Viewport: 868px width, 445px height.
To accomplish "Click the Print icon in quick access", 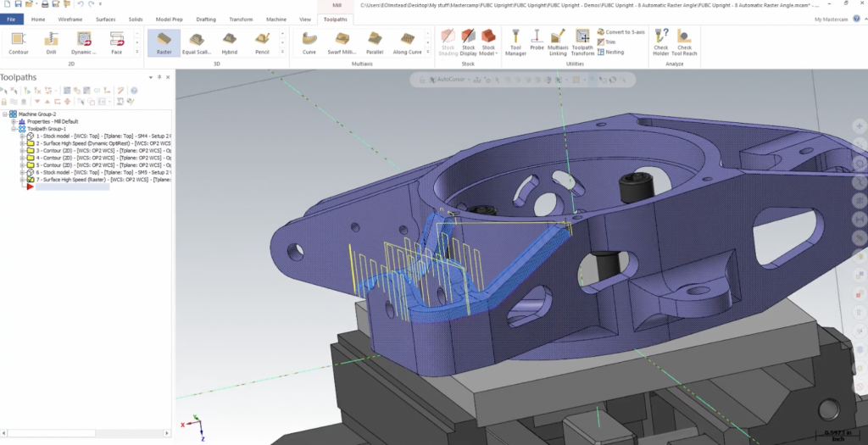I will (x=45, y=4).
